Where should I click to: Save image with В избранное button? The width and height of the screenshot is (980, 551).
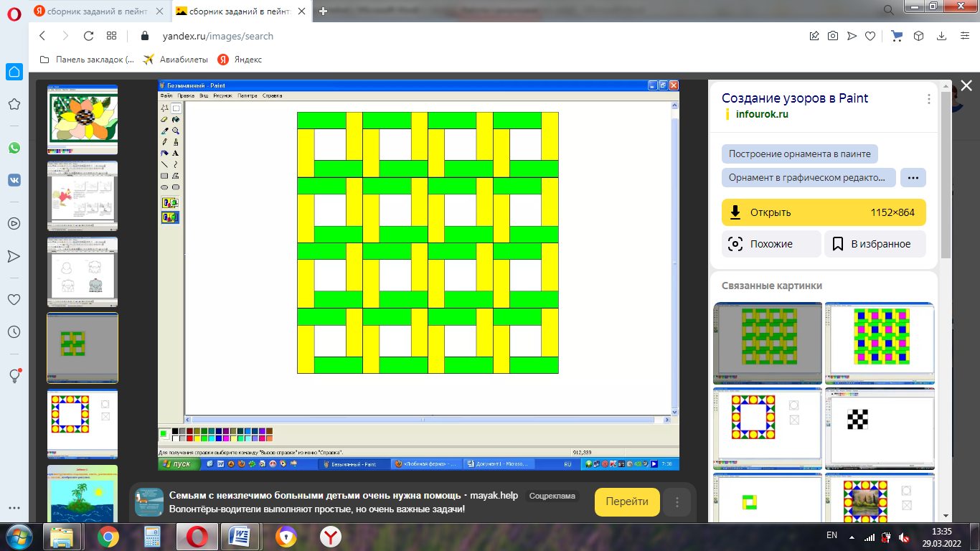[875, 244]
